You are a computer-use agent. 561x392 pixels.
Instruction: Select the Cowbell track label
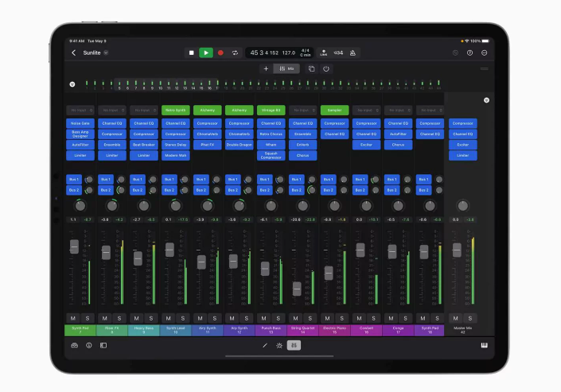click(366, 330)
